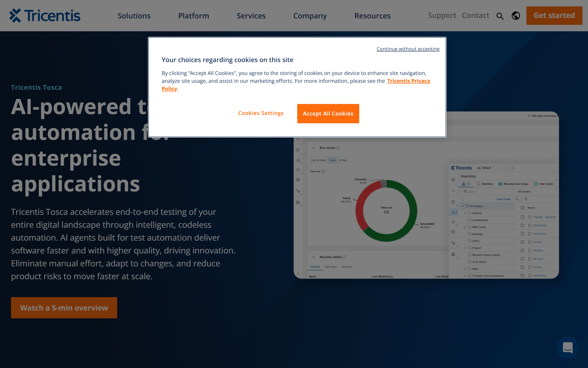Click the dashboard grid icon in Inventory sidebar

[453, 180]
